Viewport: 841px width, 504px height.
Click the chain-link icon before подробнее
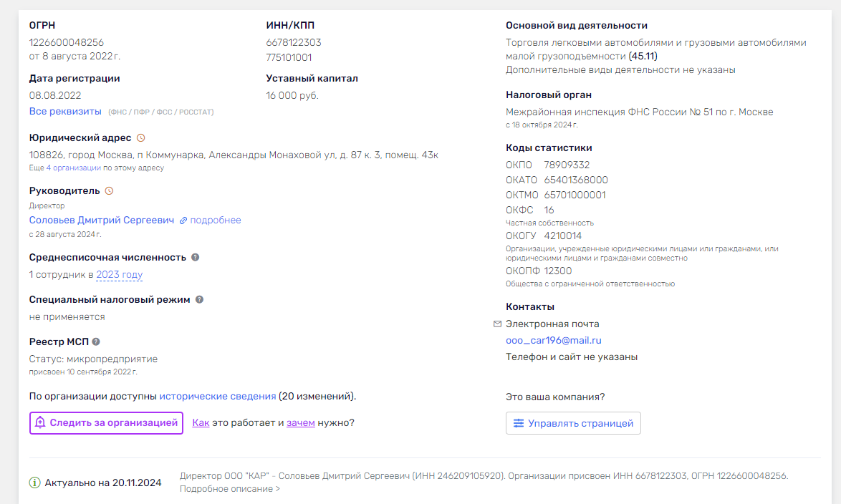tap(183, 220)
